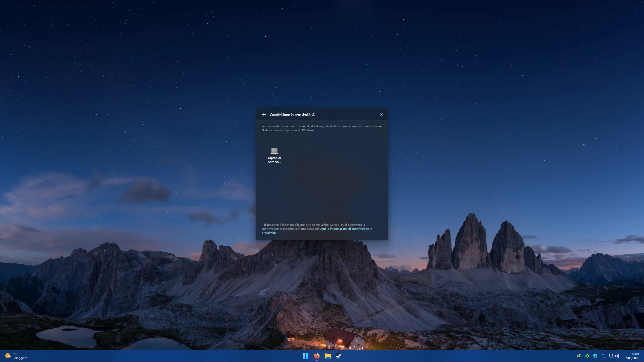Open Windows Security shield tray icon
This screenshot has height=362, width=644.
(x=595, y=356)
